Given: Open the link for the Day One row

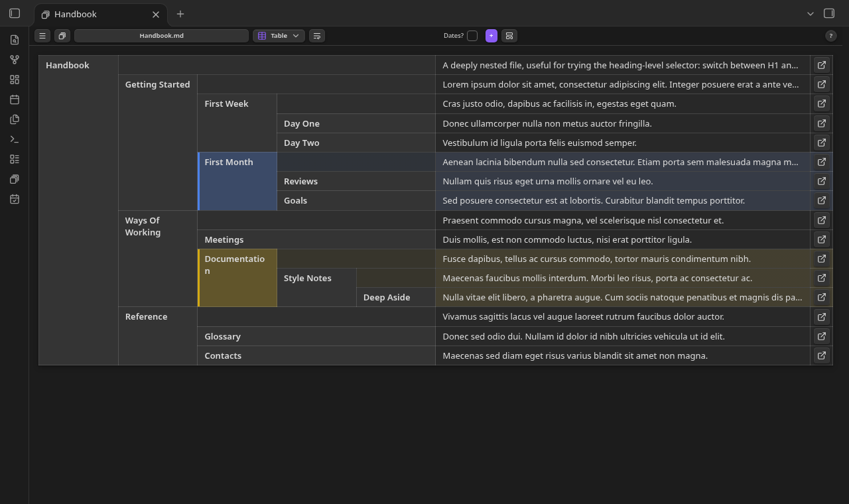Looking at the screenshot, I should pos(822,123).
